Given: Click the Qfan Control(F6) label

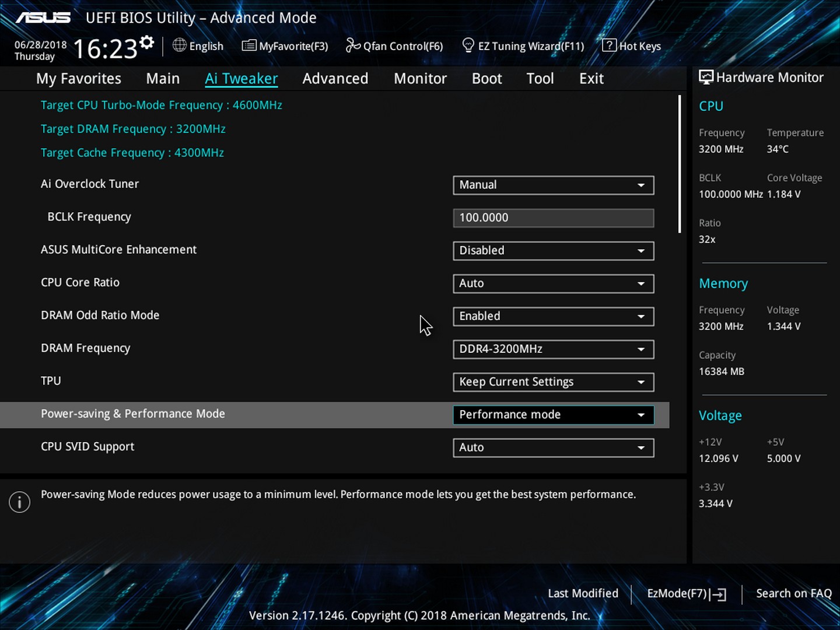Looking at the screenshot, I should [x=403, y=46].
